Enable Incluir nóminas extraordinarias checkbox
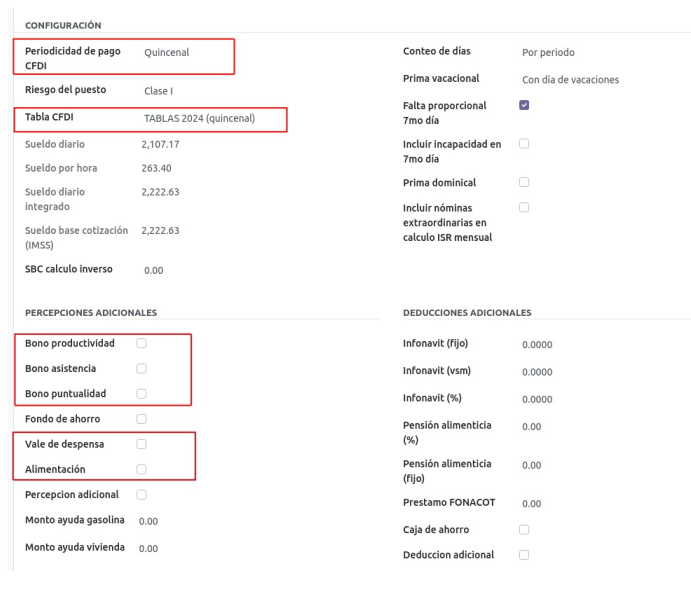 (x=525, y=207)
